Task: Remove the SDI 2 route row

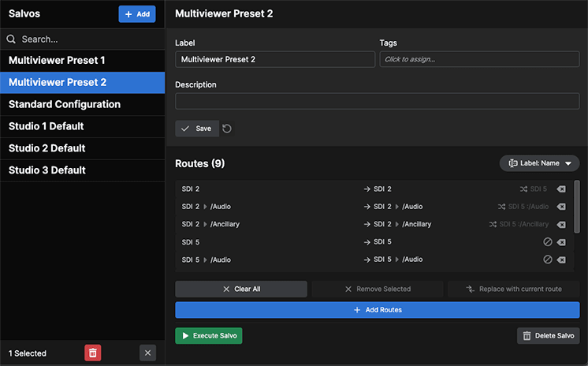Action: [x=561, y=189]
